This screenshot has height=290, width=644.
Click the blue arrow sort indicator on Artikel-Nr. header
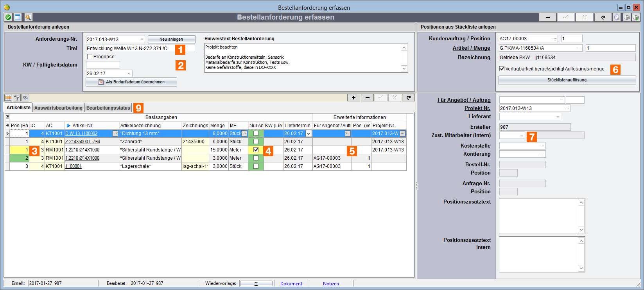[x=68, y=126]
